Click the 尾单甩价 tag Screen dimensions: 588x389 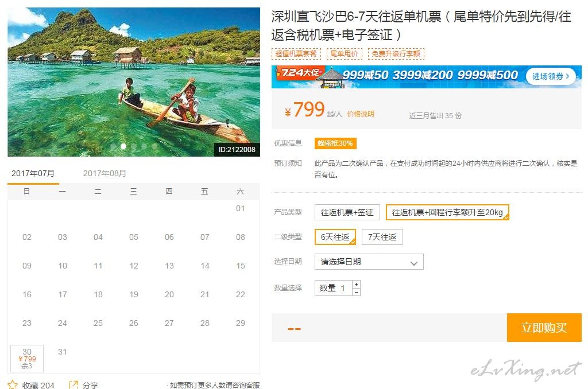pyautogui.click(x=345, y=53)
